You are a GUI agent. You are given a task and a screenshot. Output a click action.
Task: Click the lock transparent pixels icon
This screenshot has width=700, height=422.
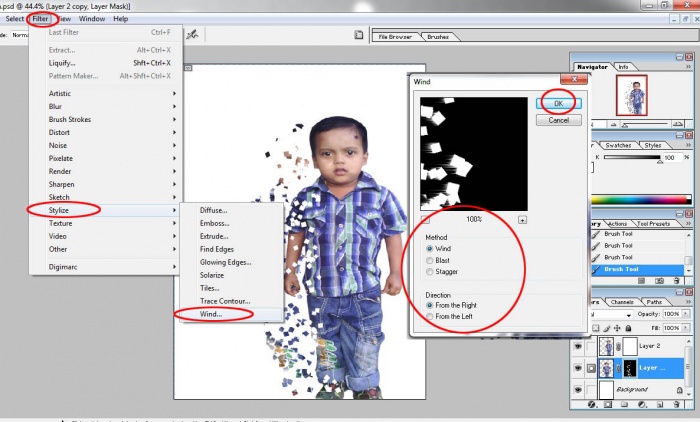[x=596, y=328]
